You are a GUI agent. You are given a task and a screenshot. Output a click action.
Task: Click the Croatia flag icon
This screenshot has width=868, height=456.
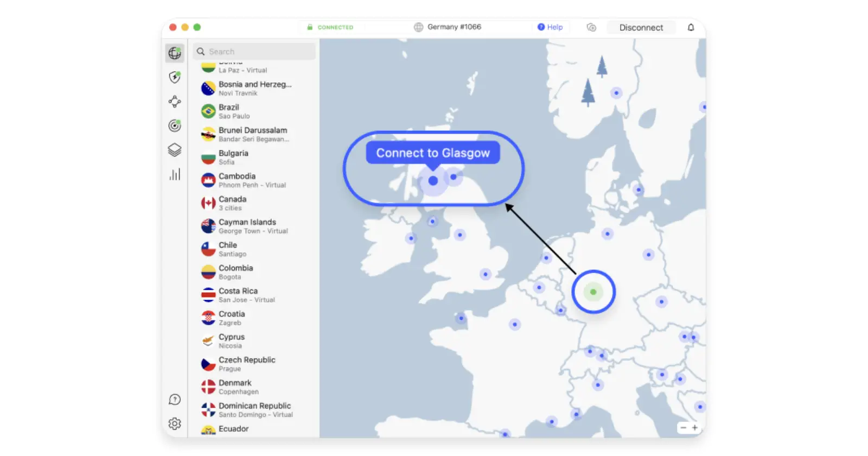208,318
